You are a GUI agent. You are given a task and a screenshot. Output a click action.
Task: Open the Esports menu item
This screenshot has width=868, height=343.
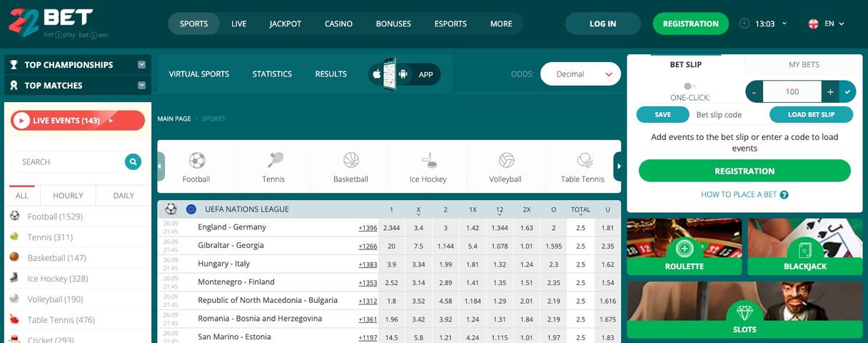[451, 24]
